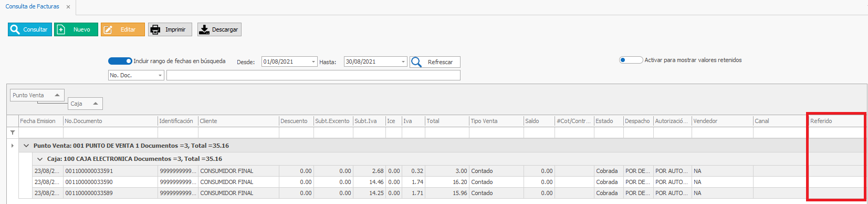The image size is (868, 204).
Task: Open the Desde date dropdown
Action: point(313,62)
